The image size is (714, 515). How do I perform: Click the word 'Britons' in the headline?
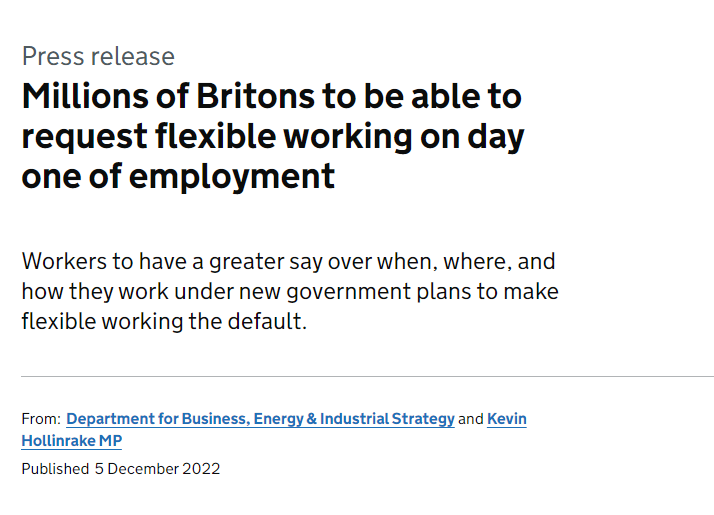point(255,96)
